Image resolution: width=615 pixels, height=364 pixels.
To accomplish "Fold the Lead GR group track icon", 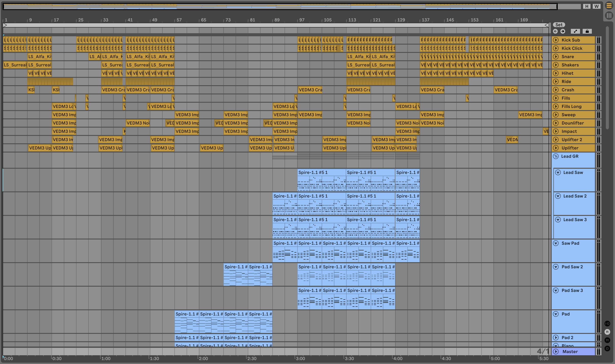I will tap(556, 156).
